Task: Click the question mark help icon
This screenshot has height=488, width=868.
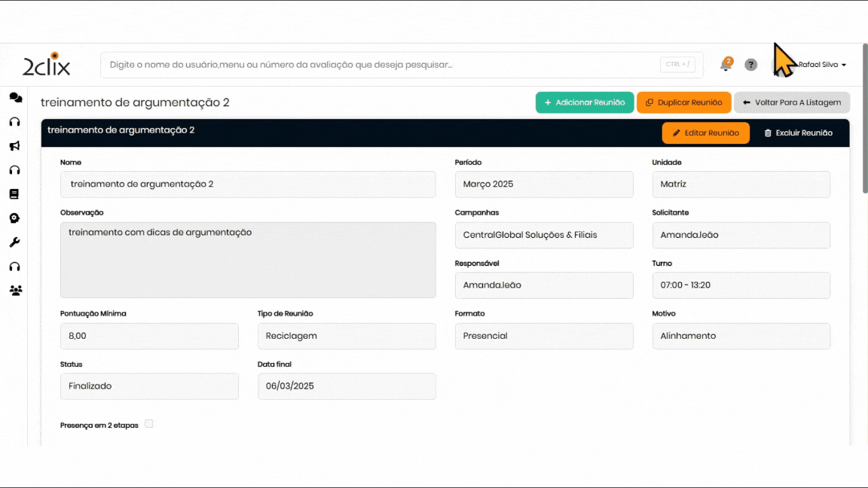Action: (x=750, y=65)
